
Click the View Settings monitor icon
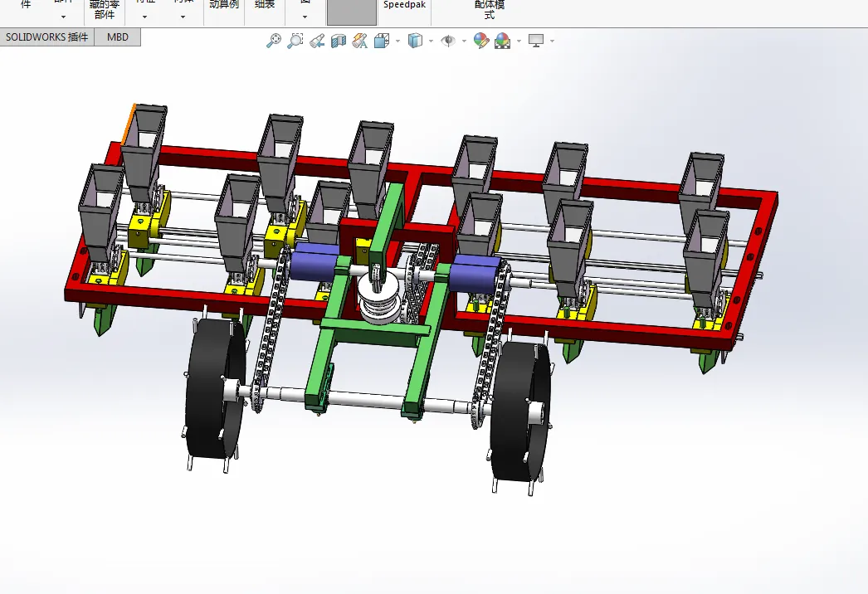tap(536, 41)
